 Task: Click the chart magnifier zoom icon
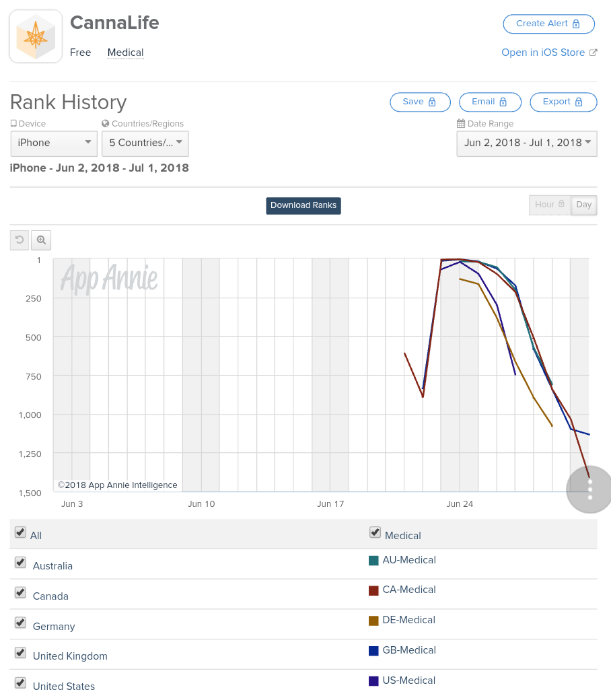tap(41, 240)
